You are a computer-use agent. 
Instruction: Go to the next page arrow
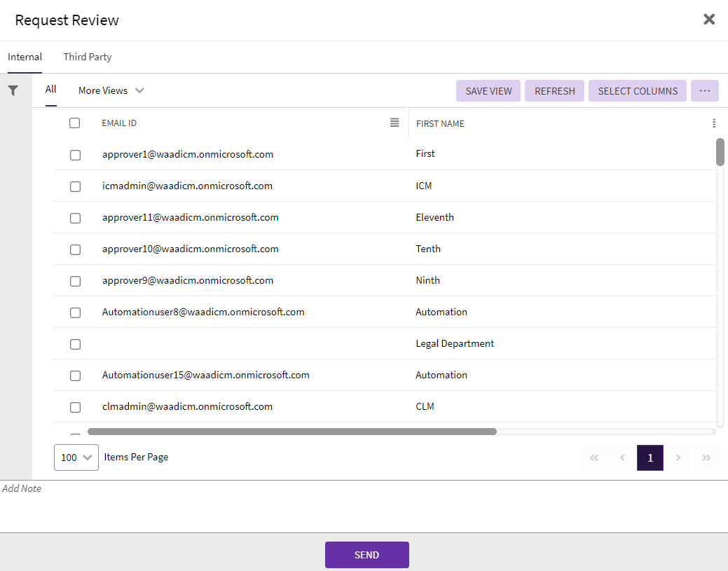click(x=678, y=458)
